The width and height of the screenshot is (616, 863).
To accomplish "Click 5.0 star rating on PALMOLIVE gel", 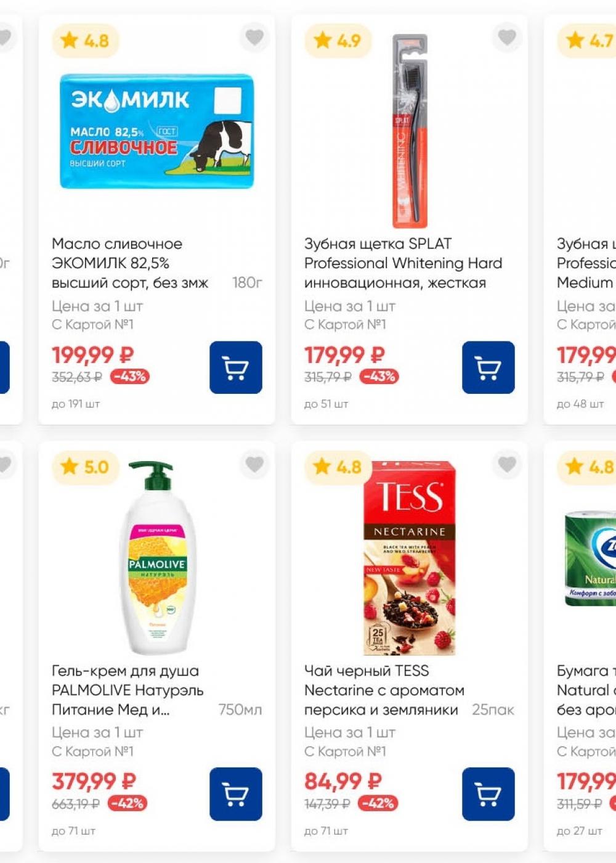I will (85, 467).
